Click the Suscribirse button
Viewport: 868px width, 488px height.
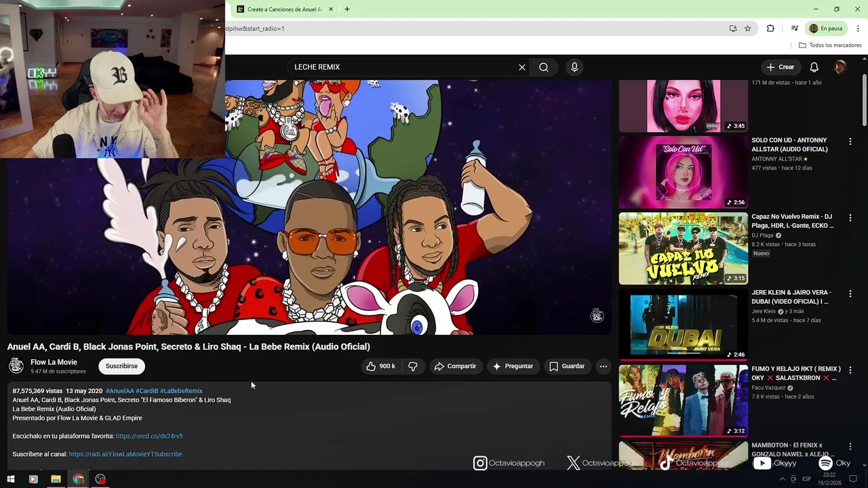coord(121,366)
